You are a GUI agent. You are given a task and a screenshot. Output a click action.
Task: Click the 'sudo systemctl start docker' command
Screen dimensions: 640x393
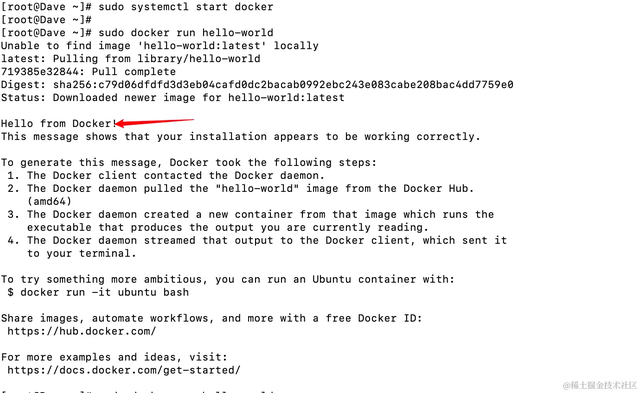(186, 7)
